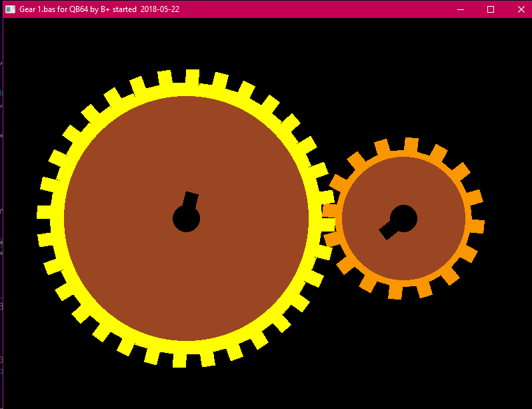Screen dimensions: 532x409
Task: Select the keyway notch on the small gear
Action: click(387, 231)
